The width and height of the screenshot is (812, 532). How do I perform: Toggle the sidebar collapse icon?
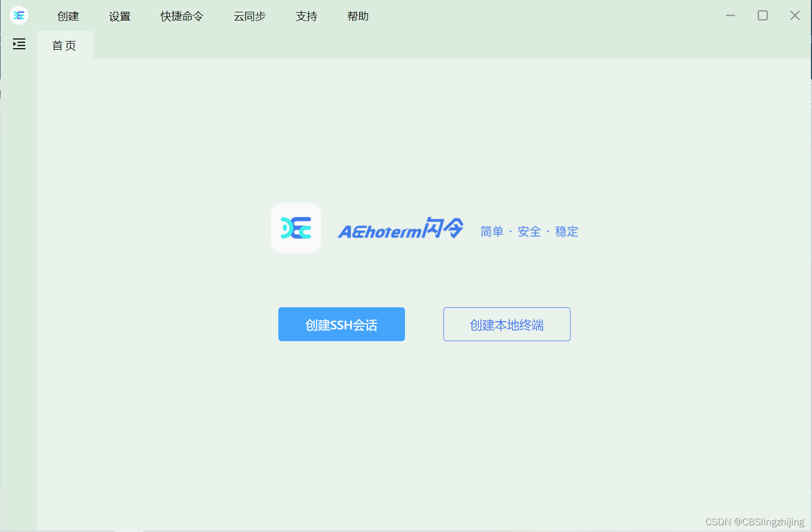[19, 44]
